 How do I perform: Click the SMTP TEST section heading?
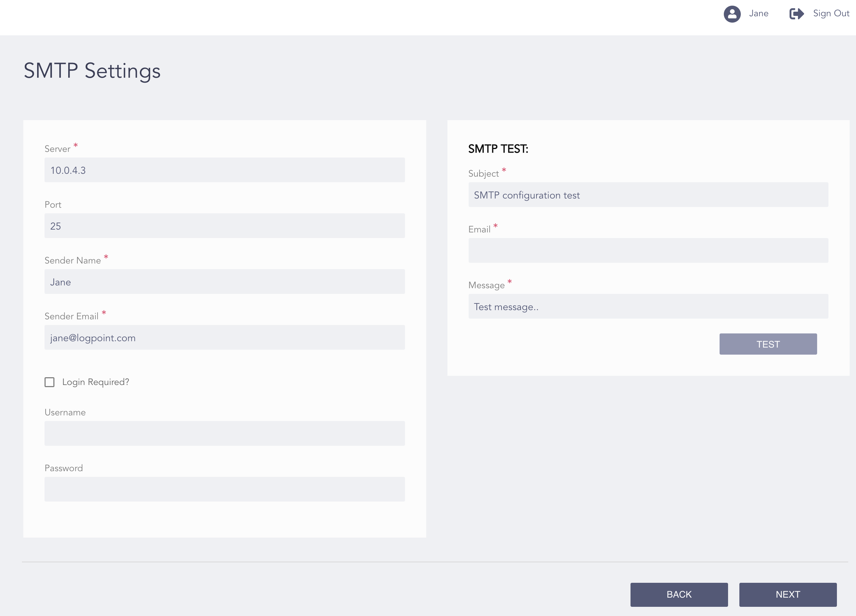coord(498,149)
